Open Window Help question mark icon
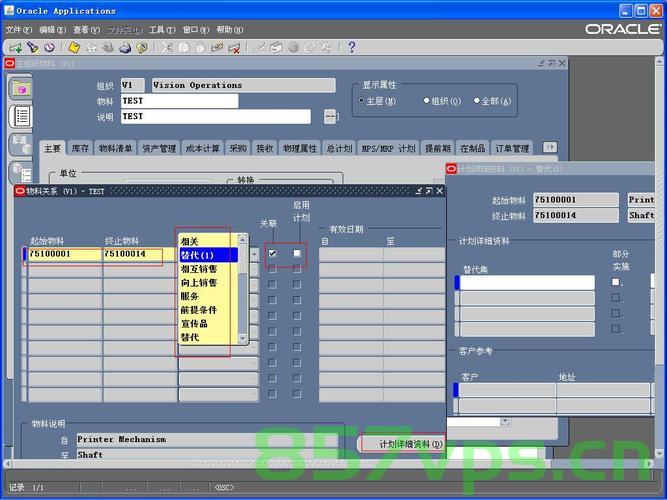The height and width of the screenshot is (500, 667). click(351, 47)
